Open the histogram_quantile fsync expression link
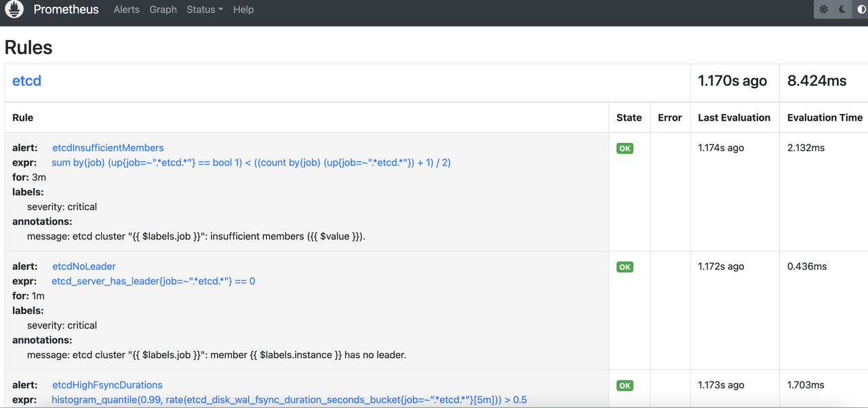The height and width of the screenshot is (408, 868). point(289,400)
